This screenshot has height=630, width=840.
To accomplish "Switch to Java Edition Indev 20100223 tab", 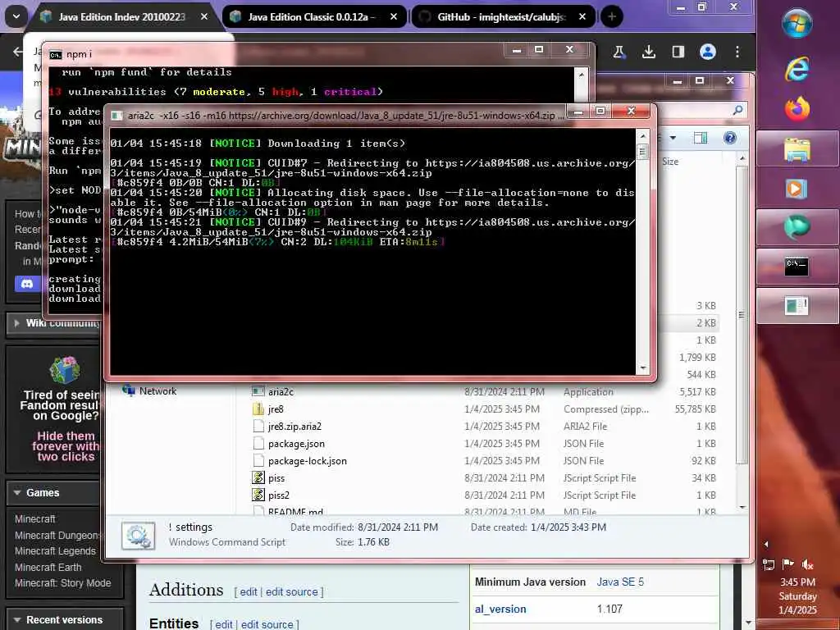I will [x=121, y=16].
